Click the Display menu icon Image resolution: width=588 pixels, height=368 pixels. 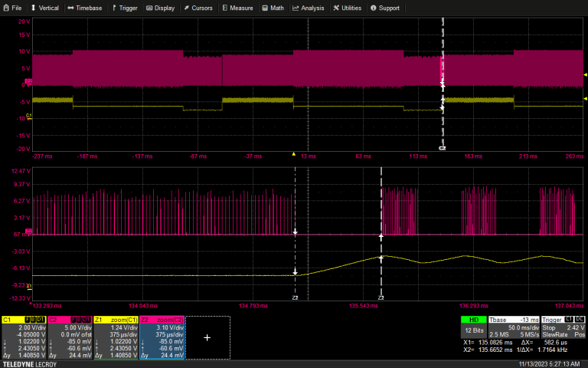click(150, 8)
